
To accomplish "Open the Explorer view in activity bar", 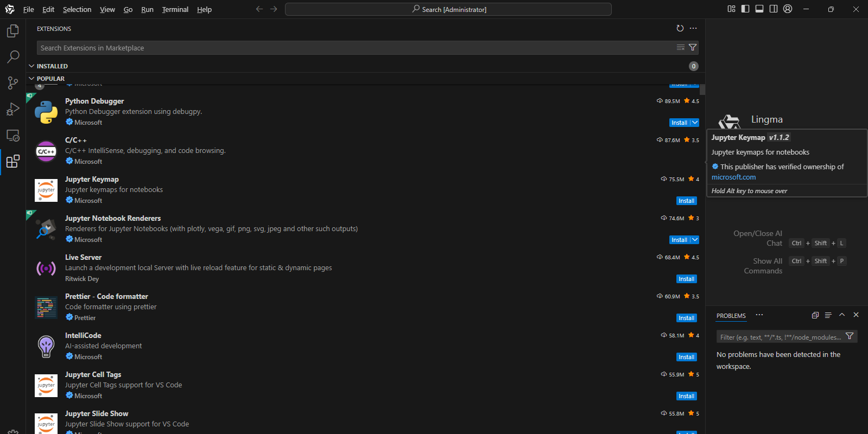I will click(x=13, y=31).
